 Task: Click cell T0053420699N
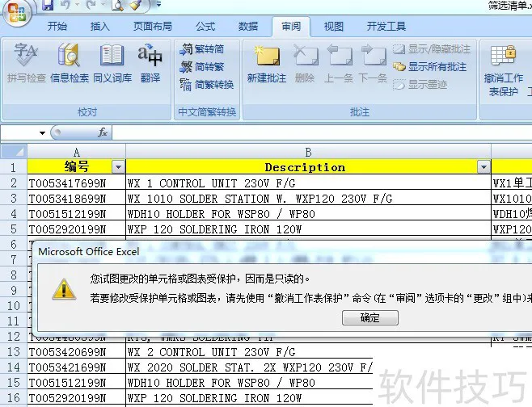76,352
